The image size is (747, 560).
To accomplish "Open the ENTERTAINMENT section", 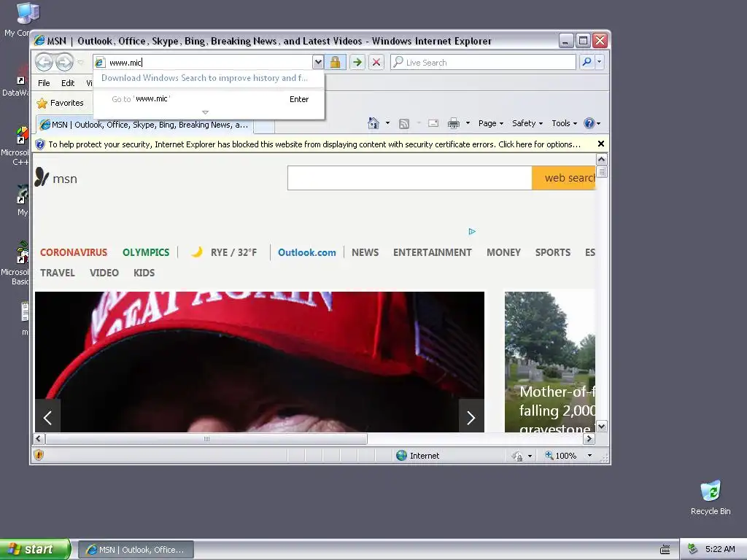I will point(432,252).
